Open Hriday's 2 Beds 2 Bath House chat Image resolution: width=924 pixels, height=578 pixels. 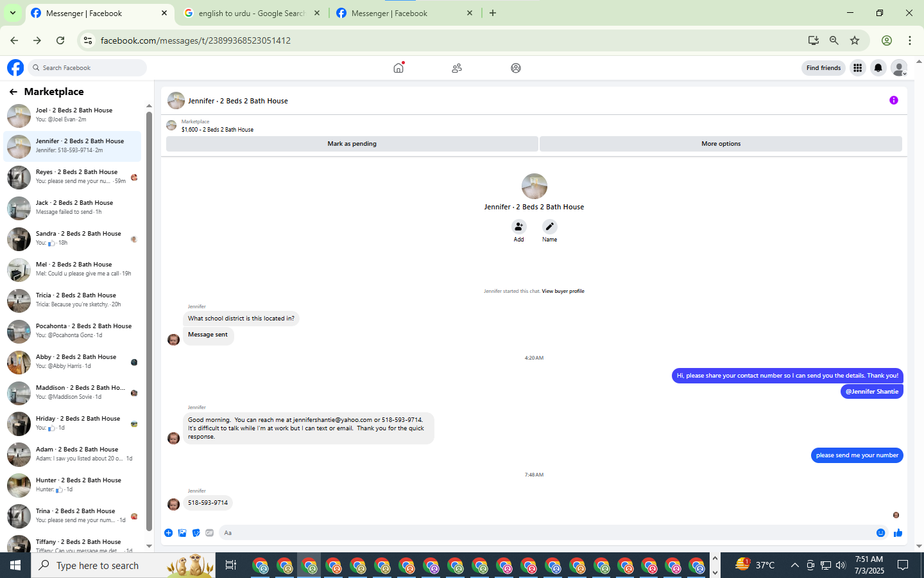pos(73,424)
